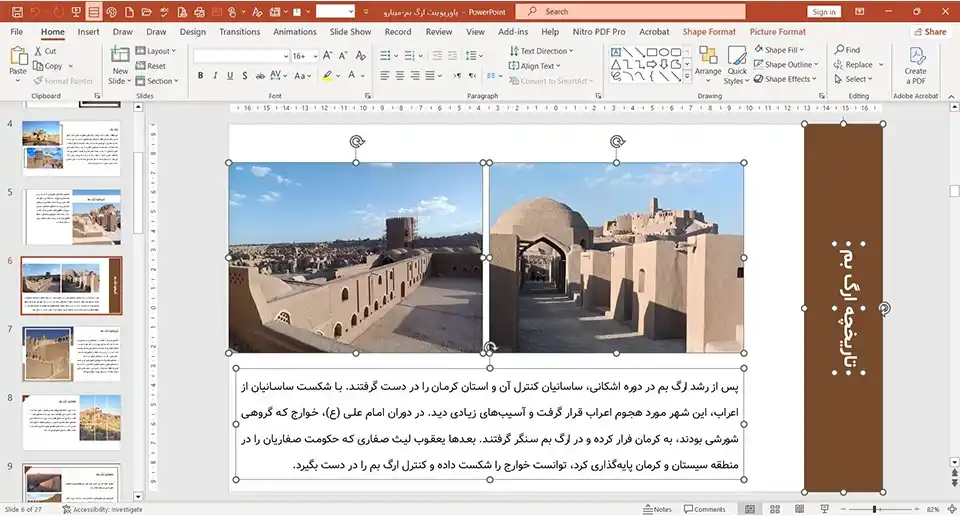
Task: Rotate the left picture using its rotation handle
Action: (x=356, y=141)
